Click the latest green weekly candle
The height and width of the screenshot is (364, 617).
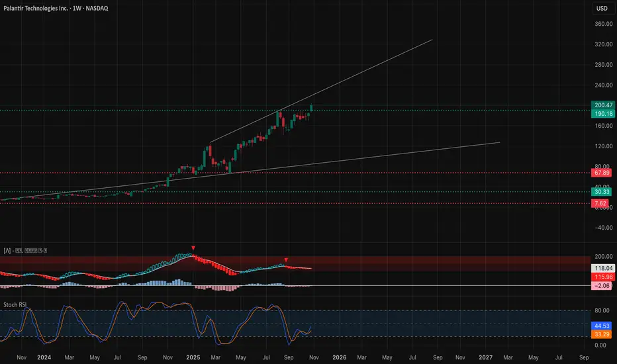[x=311, y=109]
